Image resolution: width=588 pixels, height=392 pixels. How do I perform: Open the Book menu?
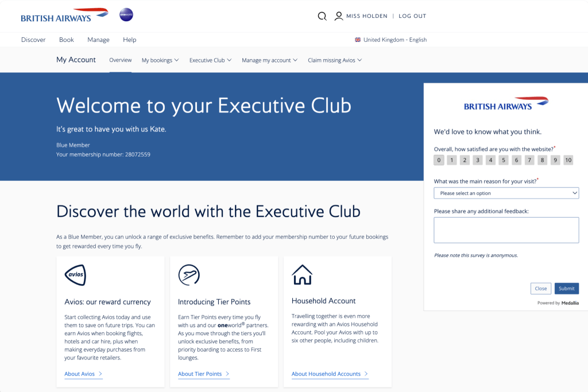pos(67,40)
